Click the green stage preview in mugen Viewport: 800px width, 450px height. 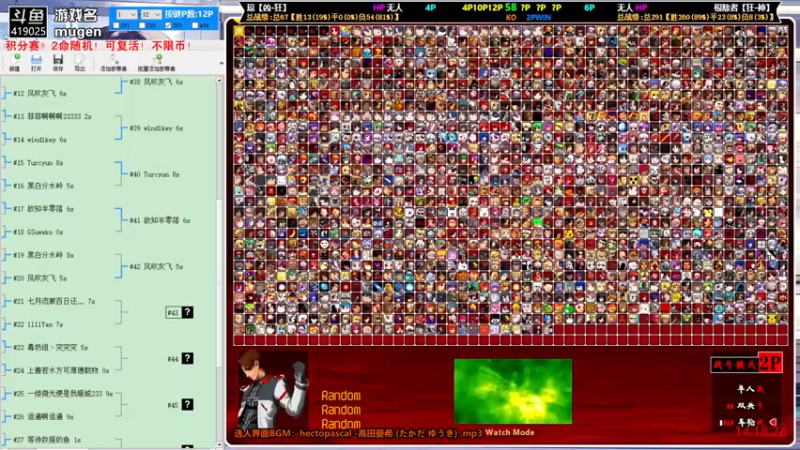[x=513, y=391]
